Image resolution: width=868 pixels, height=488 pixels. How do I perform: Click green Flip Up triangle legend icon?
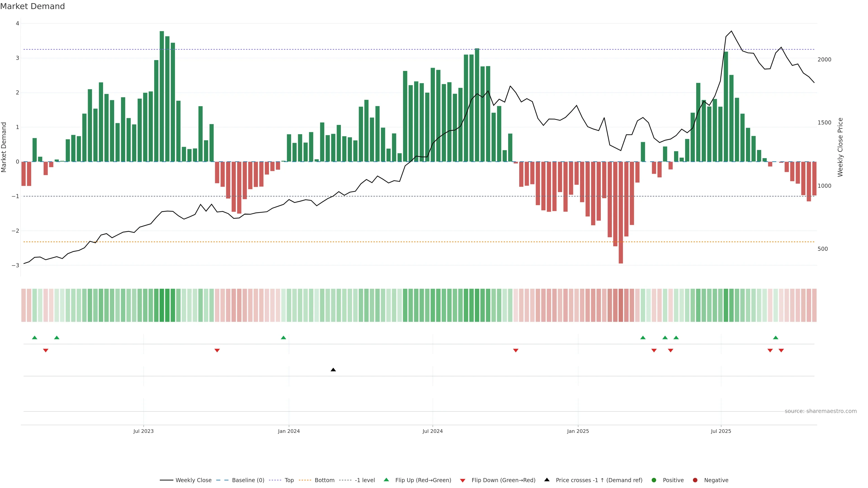pos(387,480)
